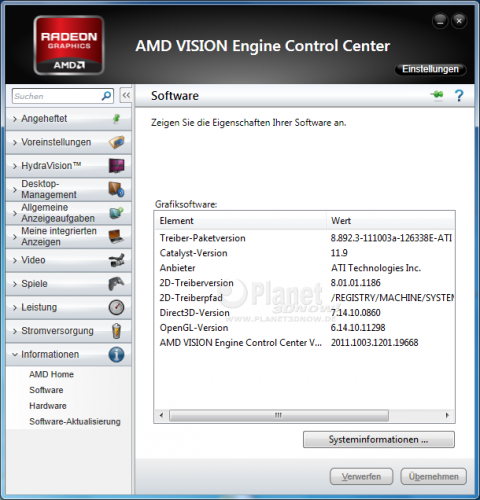Click the Desktop-Management icon
The width and height of the screenshot is (480, 500).
pos(117,189)
